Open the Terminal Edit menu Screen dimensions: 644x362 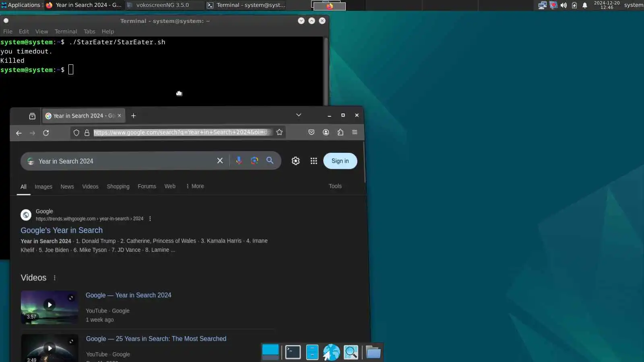24,31
